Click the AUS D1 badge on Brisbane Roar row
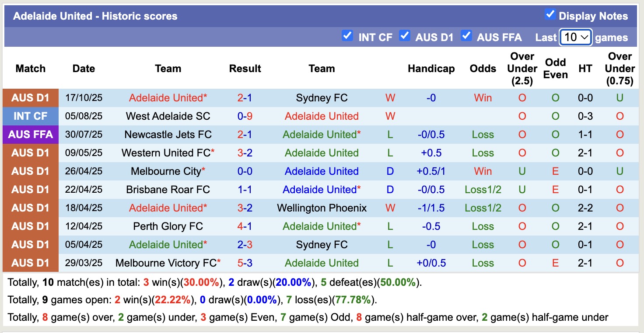Screen dimensions: 644x333 click(x=31, y=189)
